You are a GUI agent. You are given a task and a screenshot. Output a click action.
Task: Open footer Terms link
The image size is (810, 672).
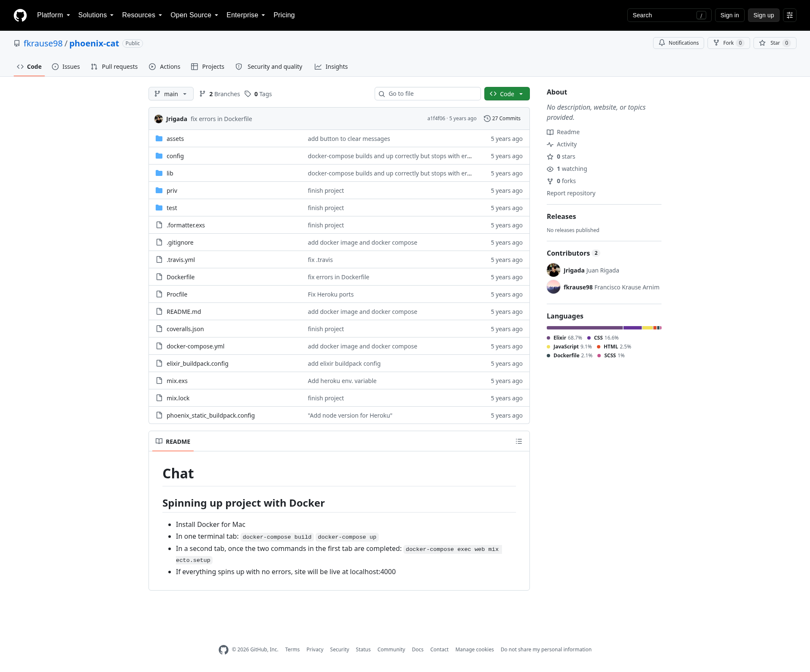point(292,650)
